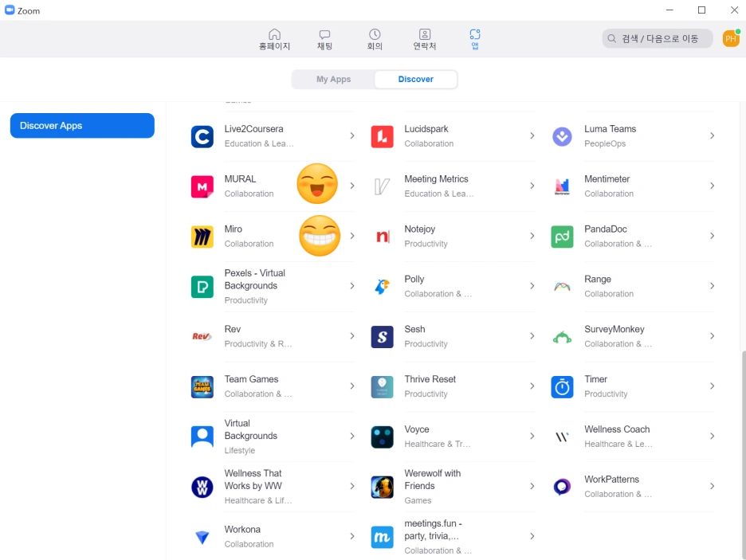
Task: Open the PandaDoc app title
Action: 605,229
